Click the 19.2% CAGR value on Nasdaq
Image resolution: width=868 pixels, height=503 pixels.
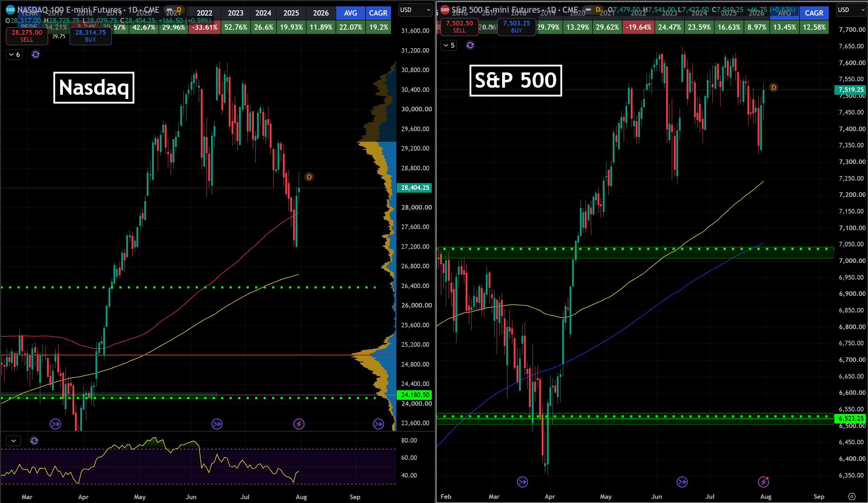tap(378, 27)
